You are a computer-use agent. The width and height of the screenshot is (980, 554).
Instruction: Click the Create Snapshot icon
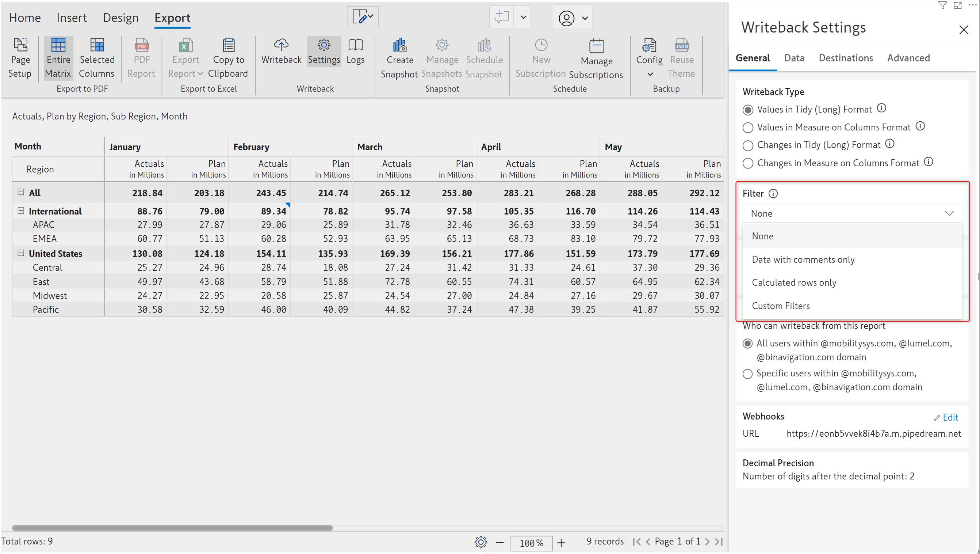[x=399, y=45]
